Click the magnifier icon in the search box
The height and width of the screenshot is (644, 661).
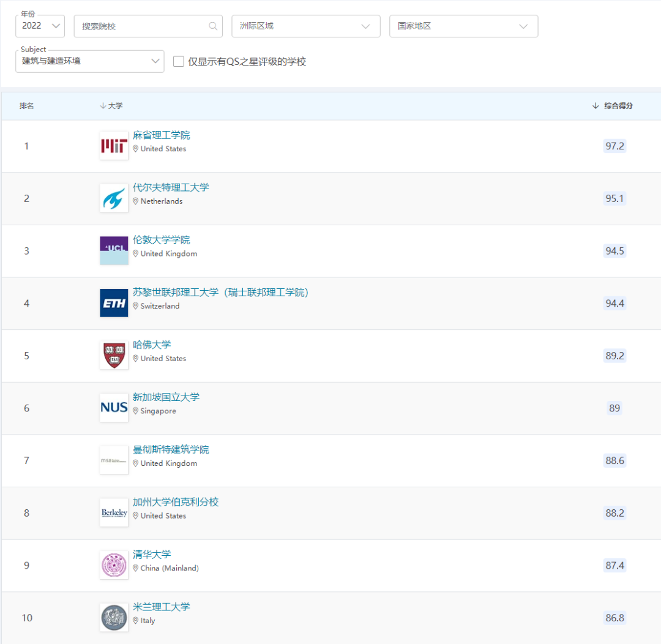pos(213,26)
